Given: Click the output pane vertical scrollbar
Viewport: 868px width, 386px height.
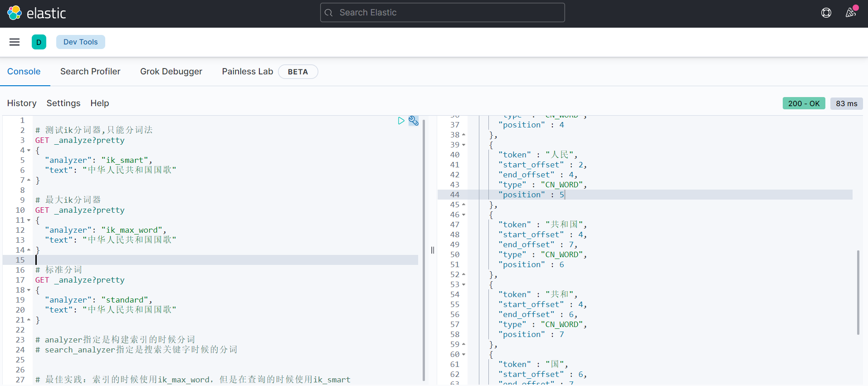Looking at the screenshot, I should point(858,293).
